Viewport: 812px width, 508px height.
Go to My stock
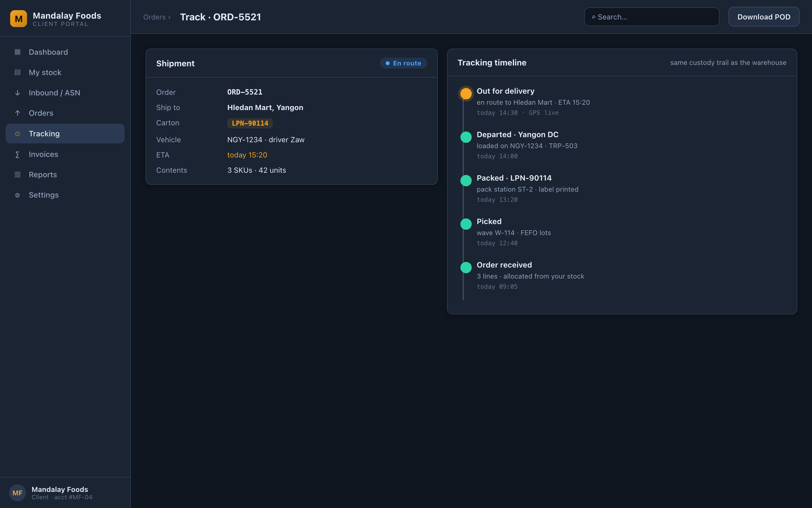click(x=65, y=72)
